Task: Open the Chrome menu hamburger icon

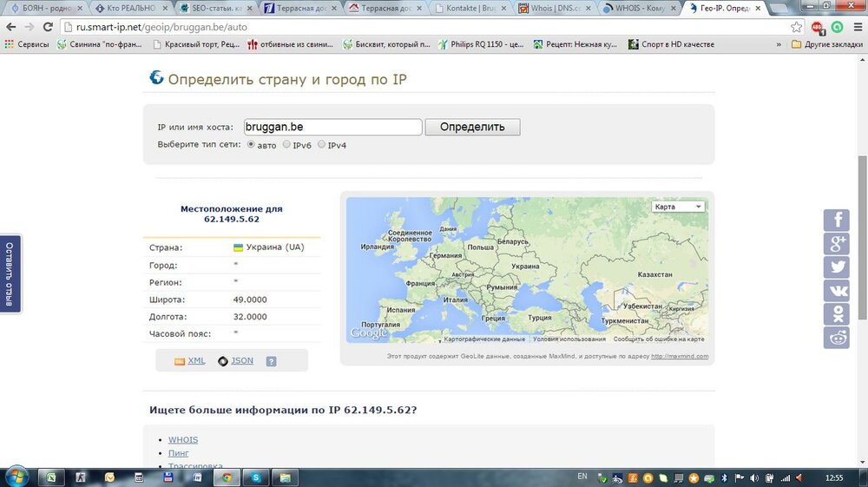Action: pyautogui.click(x=858, y=27)
